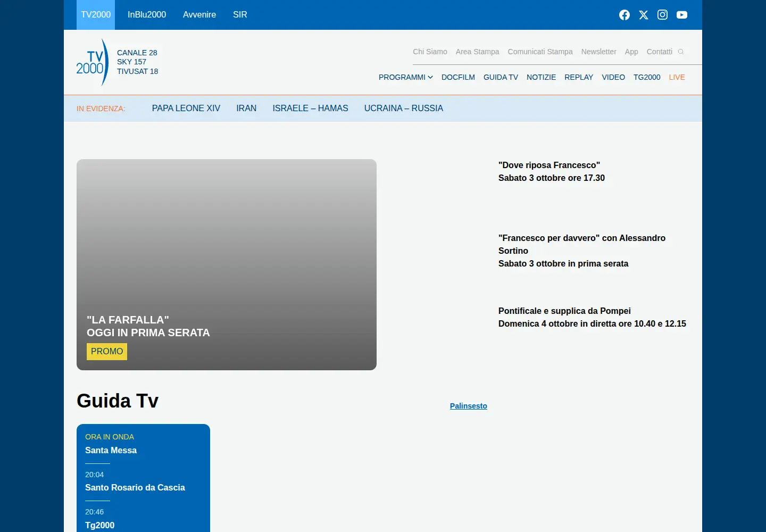Open the NOTIZIE menu item
The height and width of the screenshot is (532, 766).
(541, 77)
